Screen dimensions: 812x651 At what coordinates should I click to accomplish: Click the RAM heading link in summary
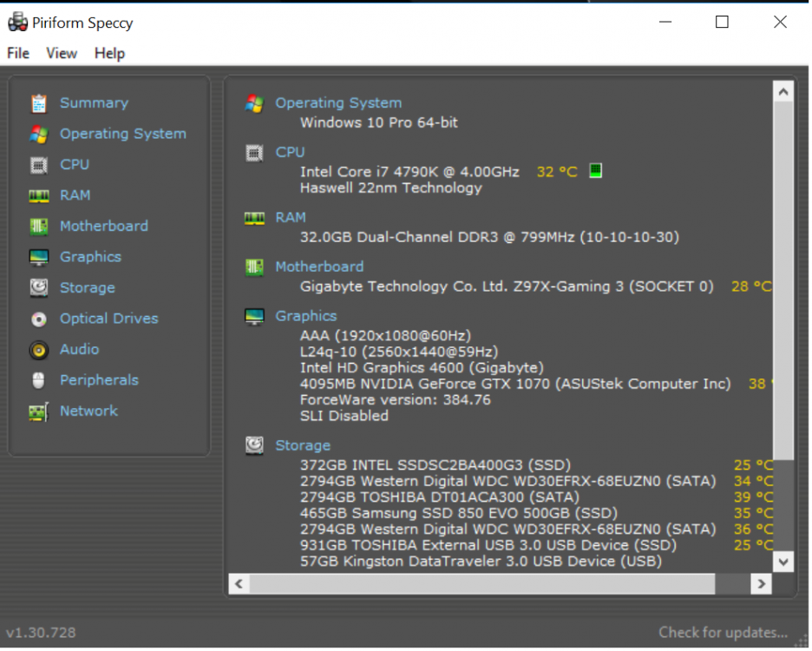(x=291, y=218)
